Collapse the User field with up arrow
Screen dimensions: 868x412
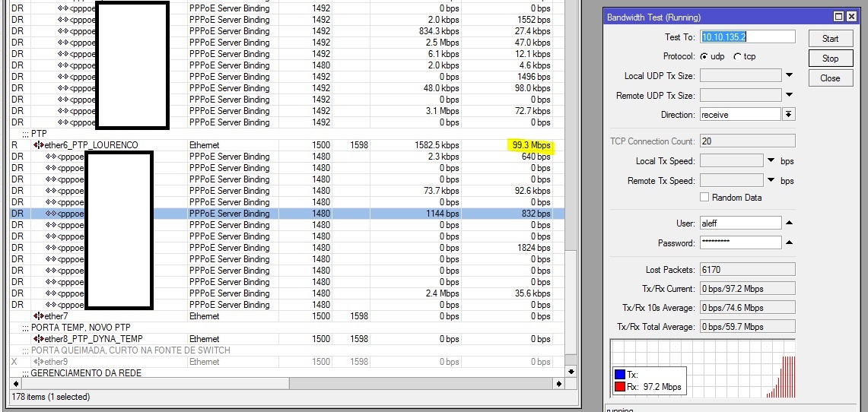point(789,223)
